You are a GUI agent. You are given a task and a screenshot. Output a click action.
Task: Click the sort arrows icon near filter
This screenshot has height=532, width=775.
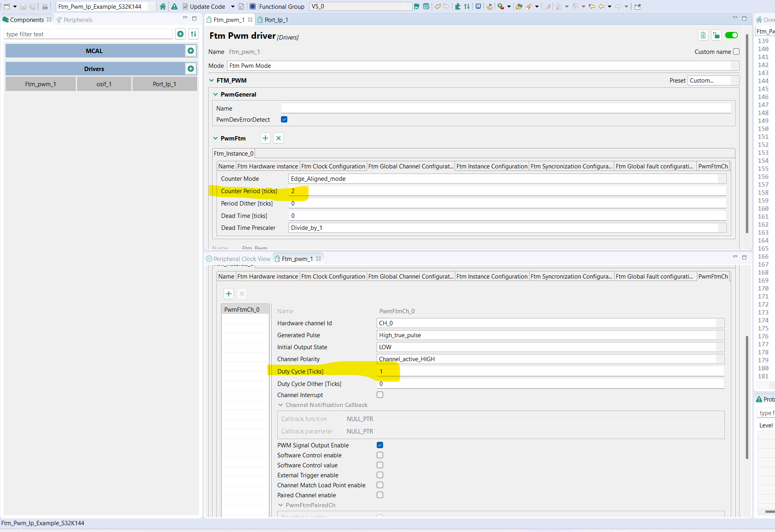(194, 34)
